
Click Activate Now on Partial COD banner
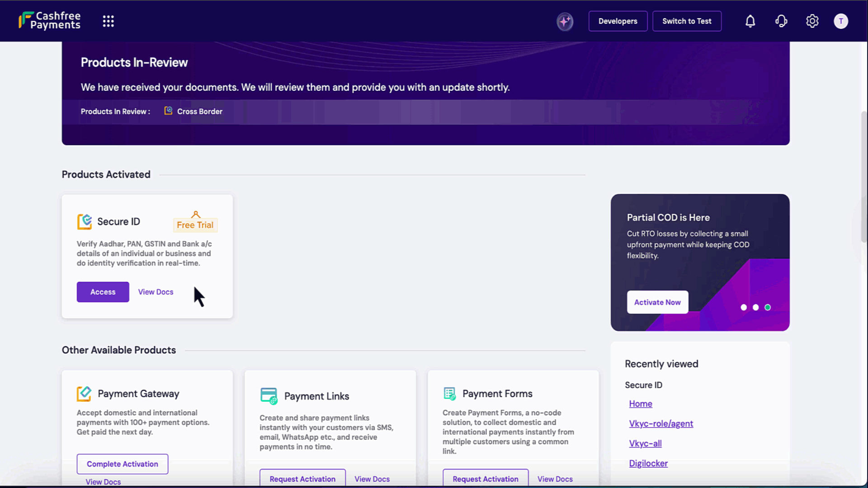point(657,302)
